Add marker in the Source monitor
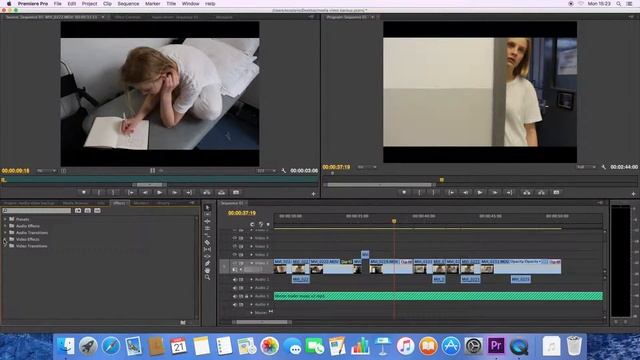640x360 pixels. tap(84, 193)
